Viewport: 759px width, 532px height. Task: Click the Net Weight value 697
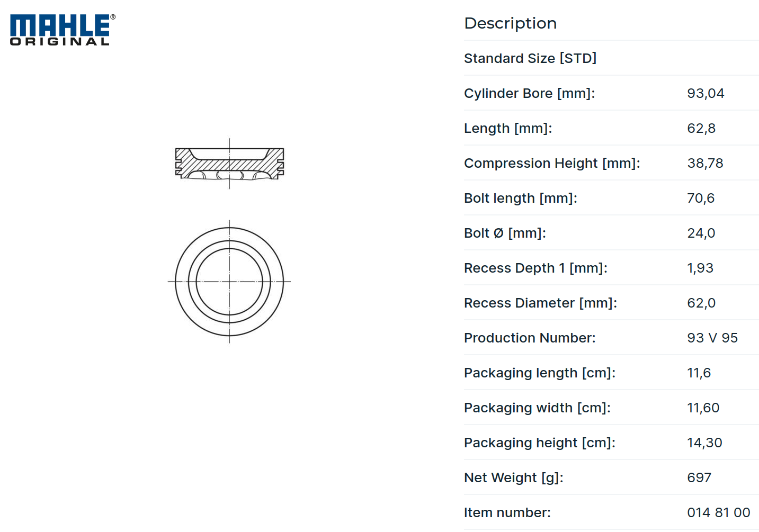click(699, 477)
